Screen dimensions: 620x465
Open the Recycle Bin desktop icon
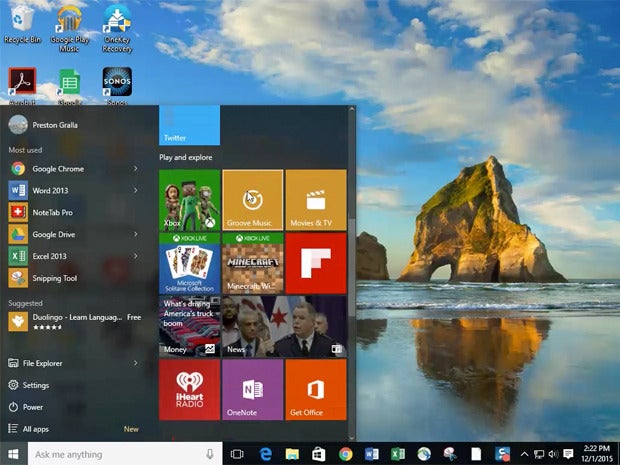(23, 22)
